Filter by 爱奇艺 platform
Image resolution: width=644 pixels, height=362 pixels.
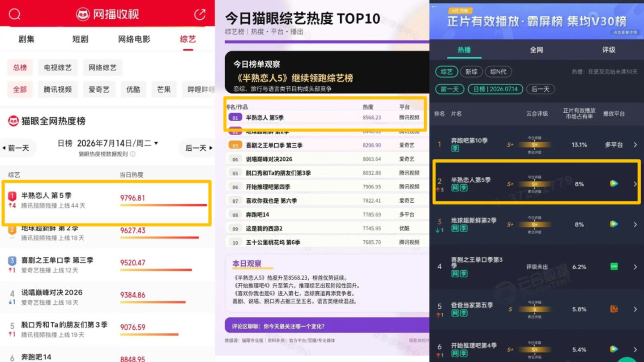pos(99,89)
